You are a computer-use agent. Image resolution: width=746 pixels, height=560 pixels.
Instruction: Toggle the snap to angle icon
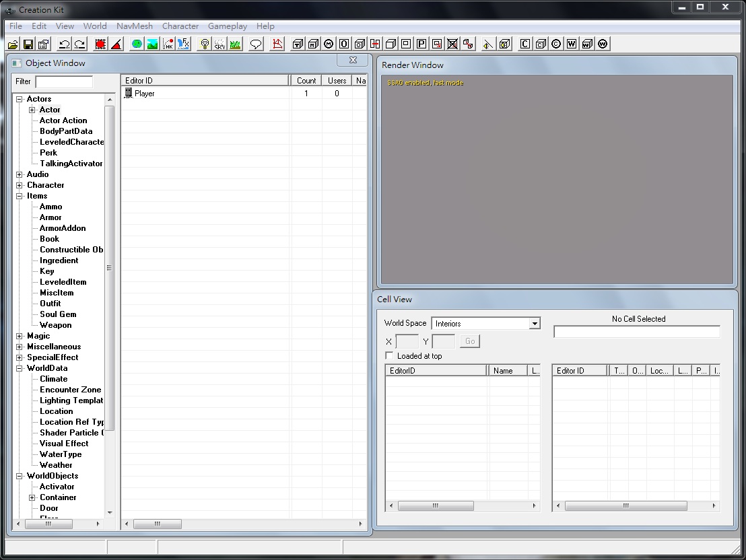point(116,44)
